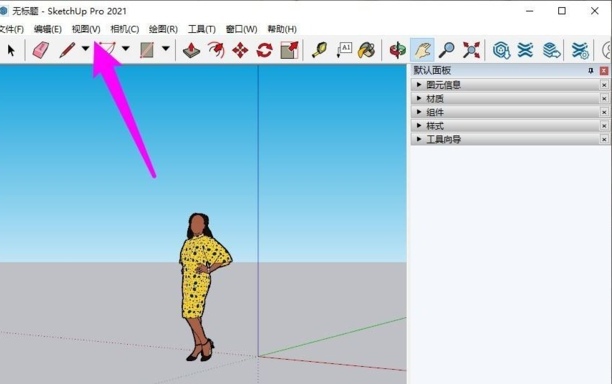The image size is (612, 384).
Task: Close the 组件 panel section
Action: 604,112
